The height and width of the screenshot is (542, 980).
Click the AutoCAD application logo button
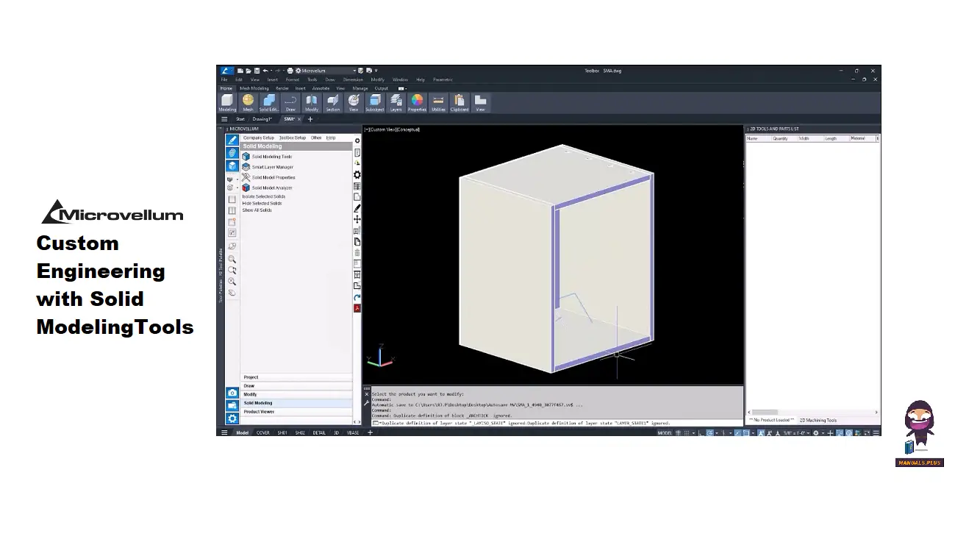point(226,71)
